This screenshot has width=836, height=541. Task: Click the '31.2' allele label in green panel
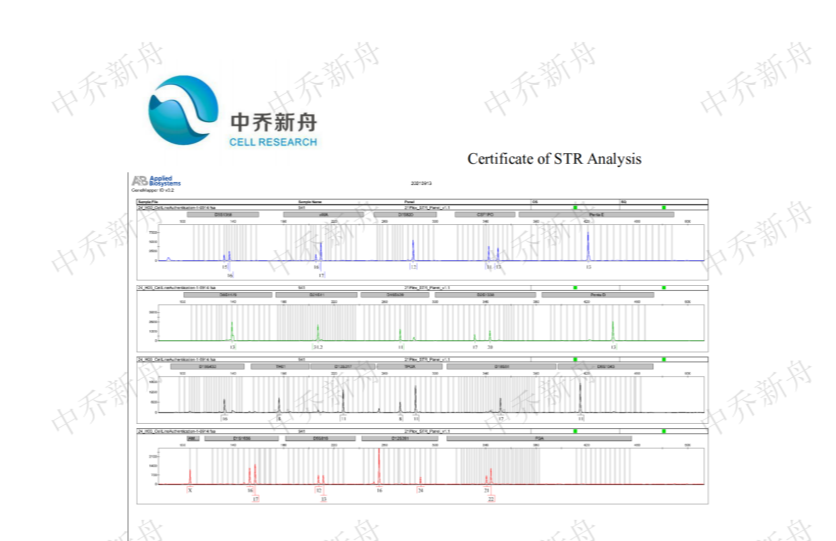click(x=318, y=347)
